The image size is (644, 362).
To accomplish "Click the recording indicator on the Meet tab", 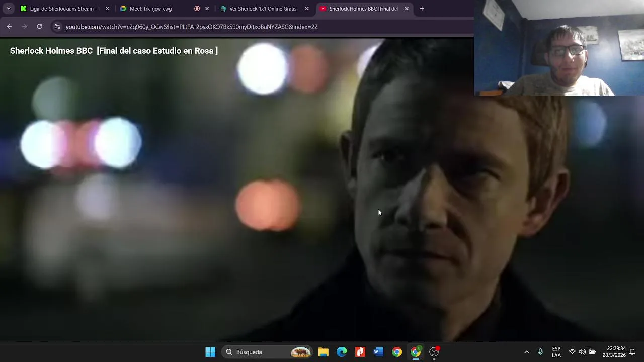I will 197,9.
